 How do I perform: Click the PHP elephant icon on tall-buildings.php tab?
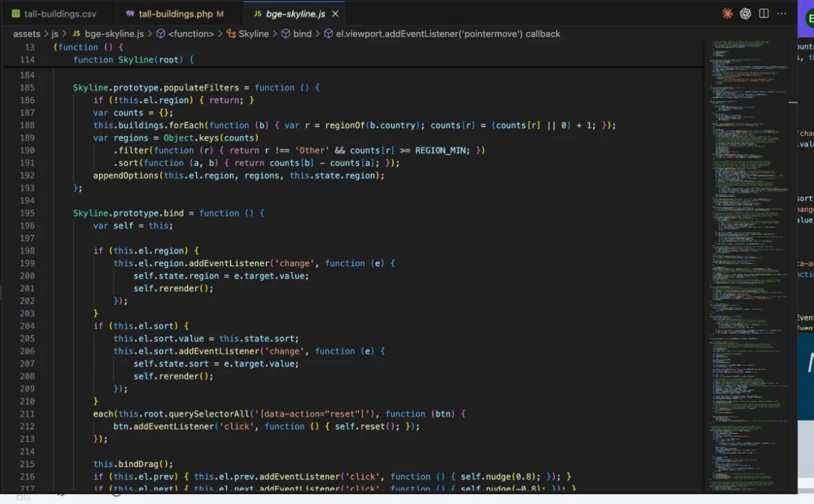tap(130, 13)
